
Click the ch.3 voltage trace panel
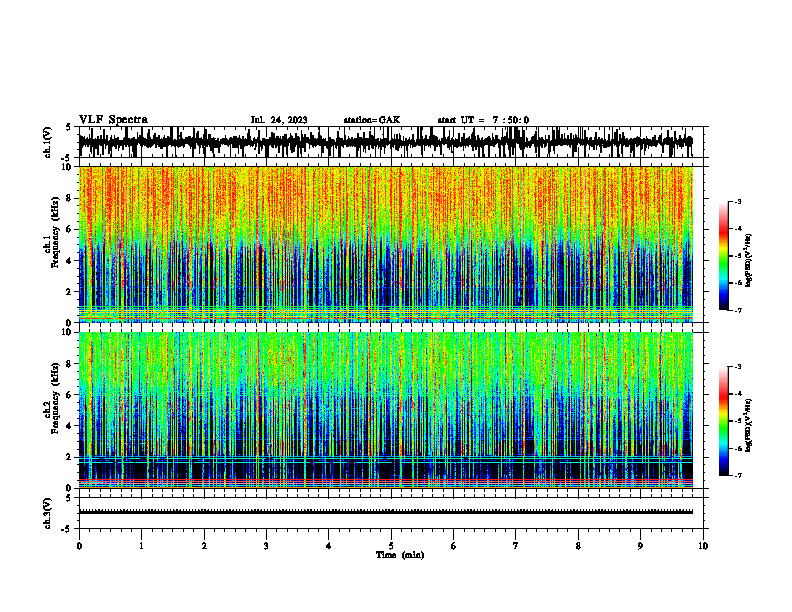(390, 513)
